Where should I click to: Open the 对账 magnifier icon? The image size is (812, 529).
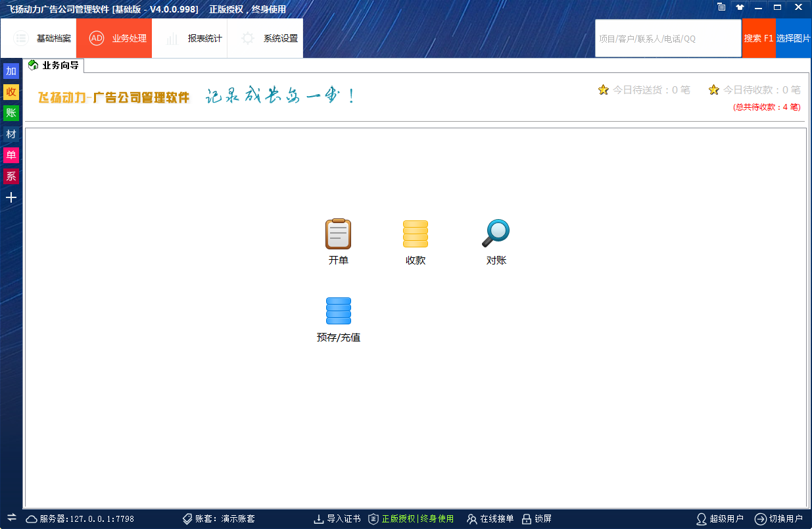(x=496, y=234)
